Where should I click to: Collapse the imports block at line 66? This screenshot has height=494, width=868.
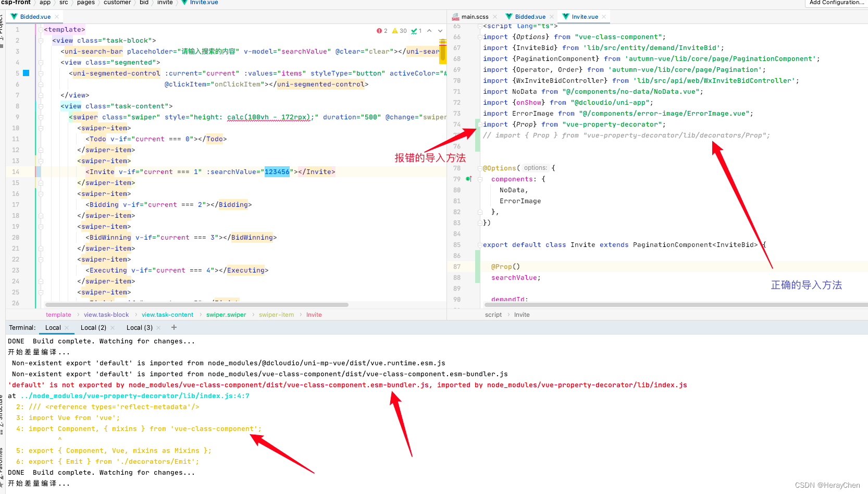[x=480, y=37]
